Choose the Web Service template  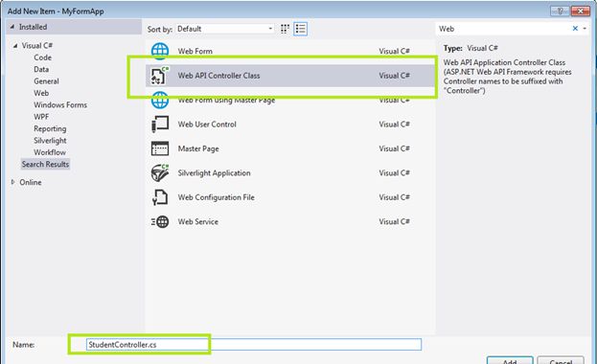pos(198,221)
